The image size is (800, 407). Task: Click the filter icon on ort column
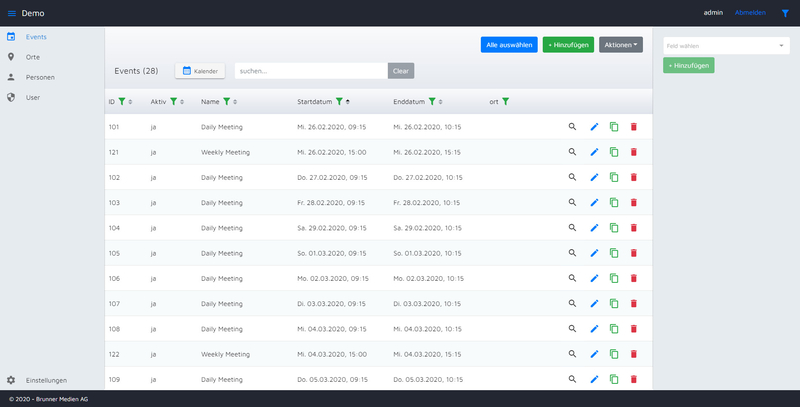click(x=506, y=101)
